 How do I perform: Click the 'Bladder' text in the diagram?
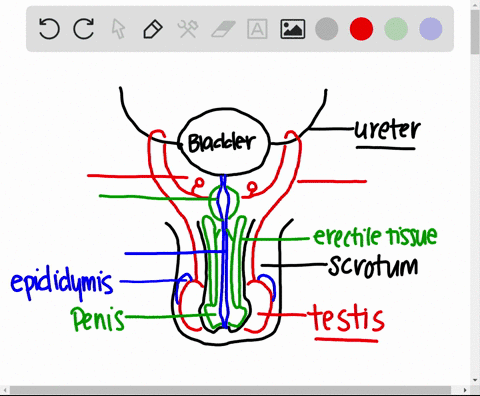click(222, 143)
